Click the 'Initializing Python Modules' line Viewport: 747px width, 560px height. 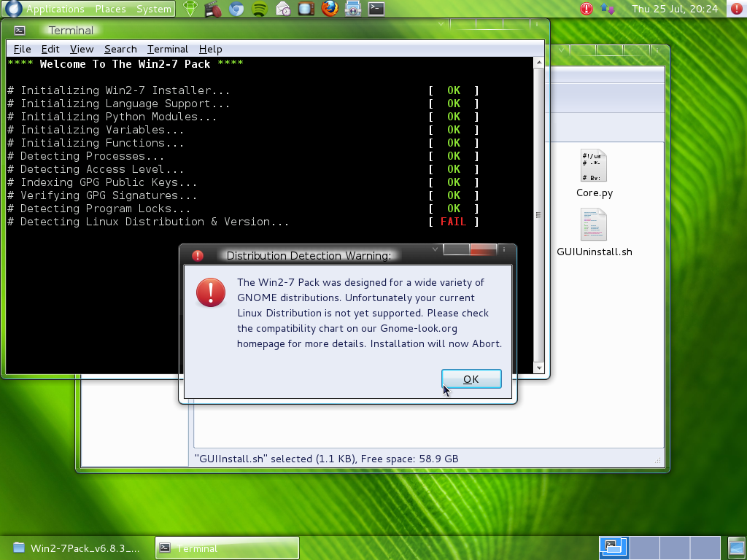tap(112, 117)
